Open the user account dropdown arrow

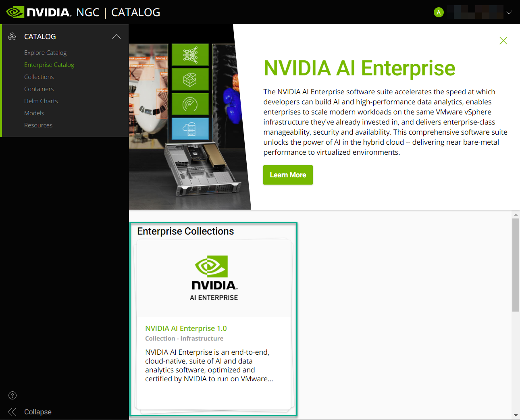click(509, 12)
